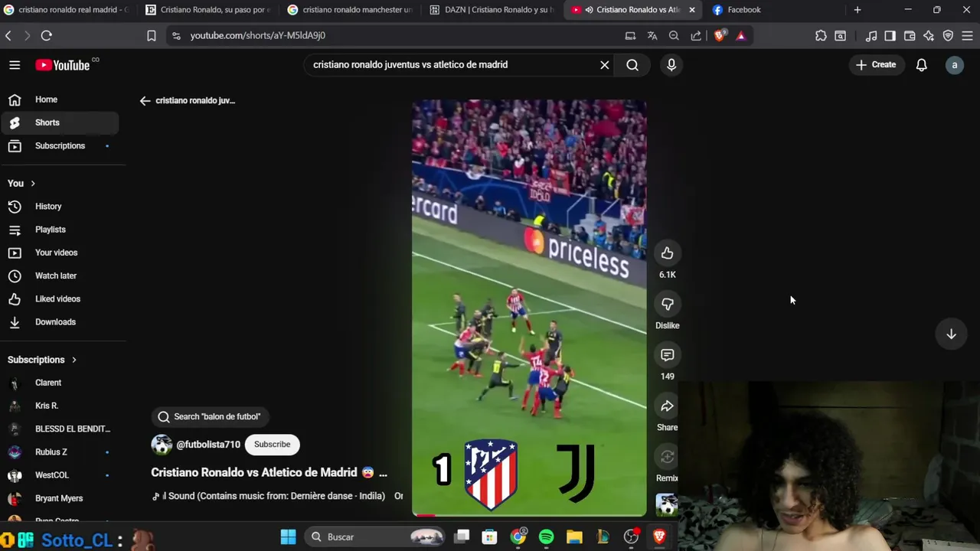Open the zoom level icon
980x551 pixels.
(674, 35)
